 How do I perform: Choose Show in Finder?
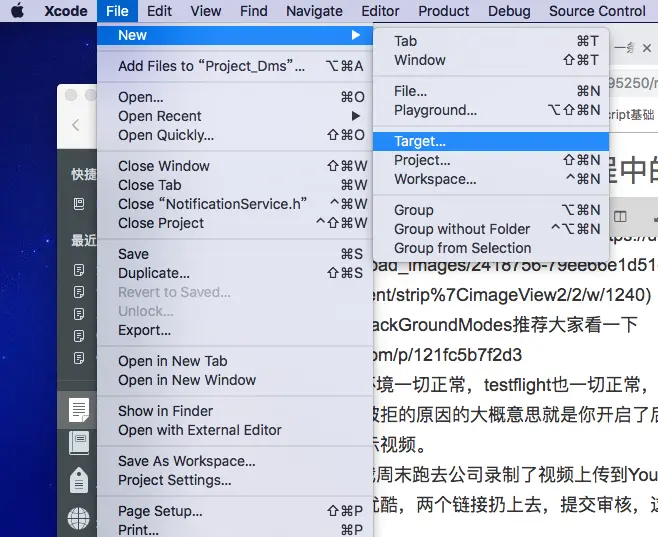235,411
